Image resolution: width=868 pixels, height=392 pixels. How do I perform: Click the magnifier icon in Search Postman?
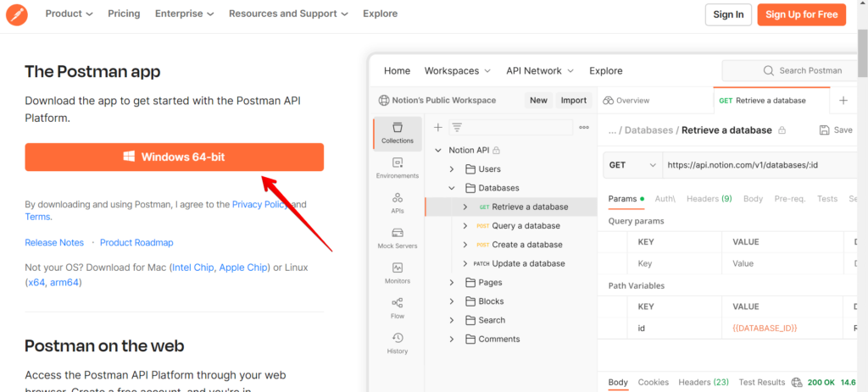pyautogui.click(x=768, y=71)
